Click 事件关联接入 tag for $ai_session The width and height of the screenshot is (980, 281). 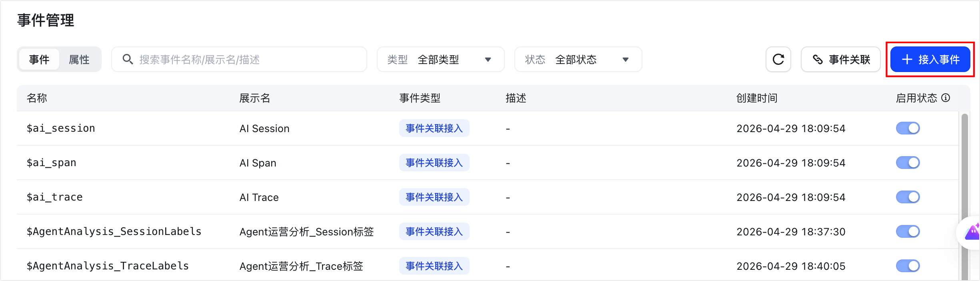pos(434,128)
